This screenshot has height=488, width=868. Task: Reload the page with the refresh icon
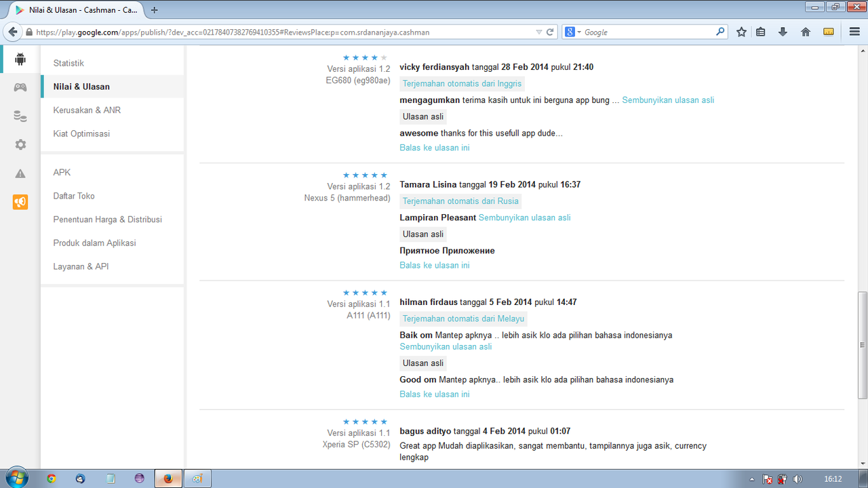(550, 32)
